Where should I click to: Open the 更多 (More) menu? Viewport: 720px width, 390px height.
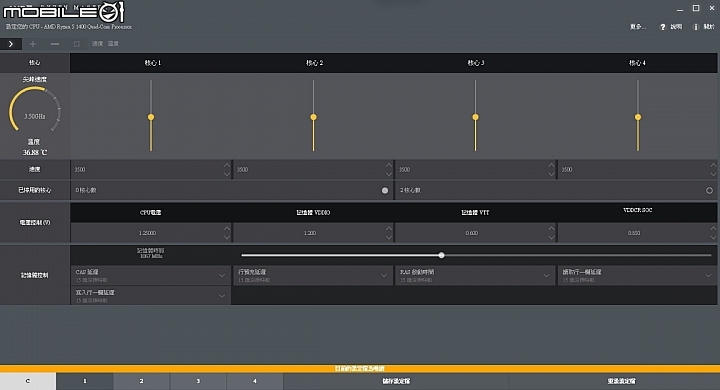[638, 27]
